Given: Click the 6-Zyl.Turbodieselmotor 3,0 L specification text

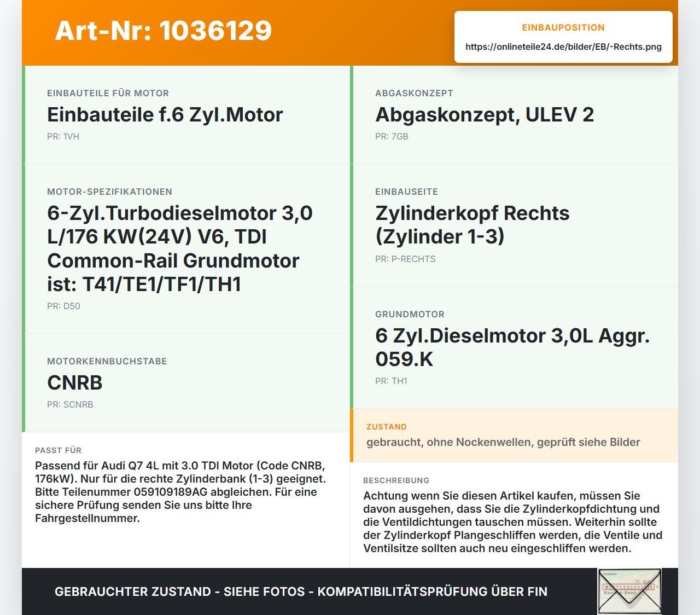Looking at the screenshot, I should point(180,248).
